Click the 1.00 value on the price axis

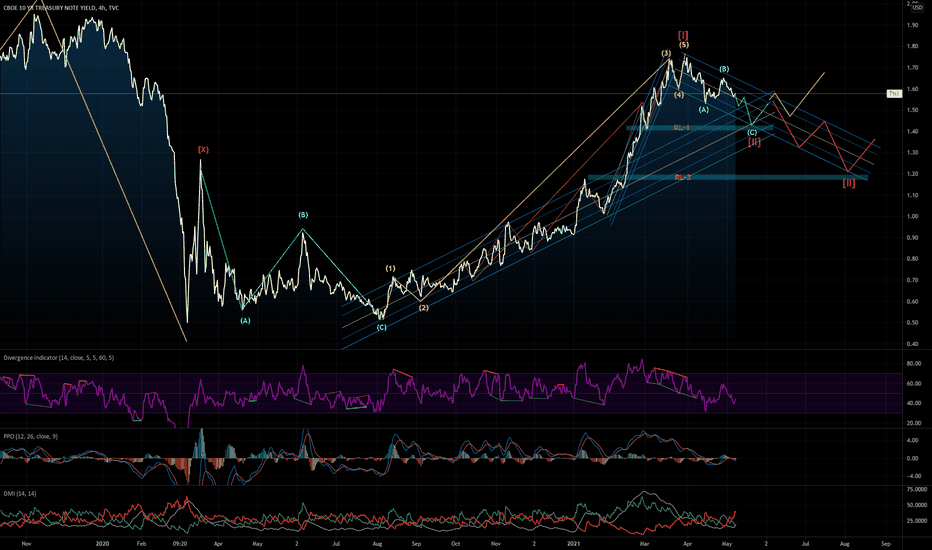913,216
